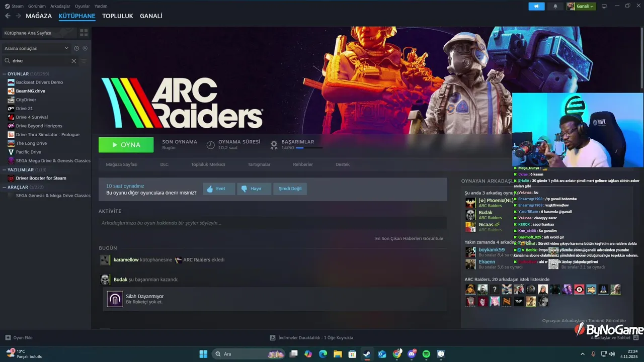
Task: Select CityDriver in the library
Action: [26, 100]
